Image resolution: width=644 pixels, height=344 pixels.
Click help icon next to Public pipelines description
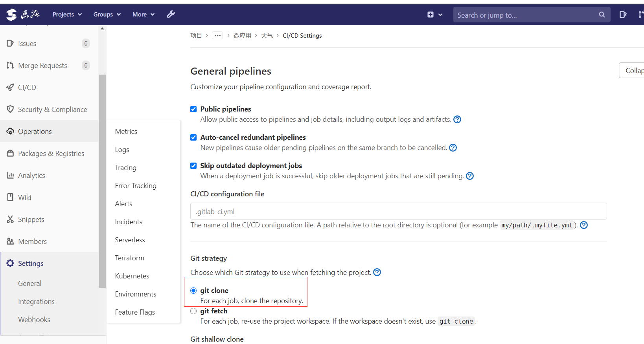[x=457, y=119]
